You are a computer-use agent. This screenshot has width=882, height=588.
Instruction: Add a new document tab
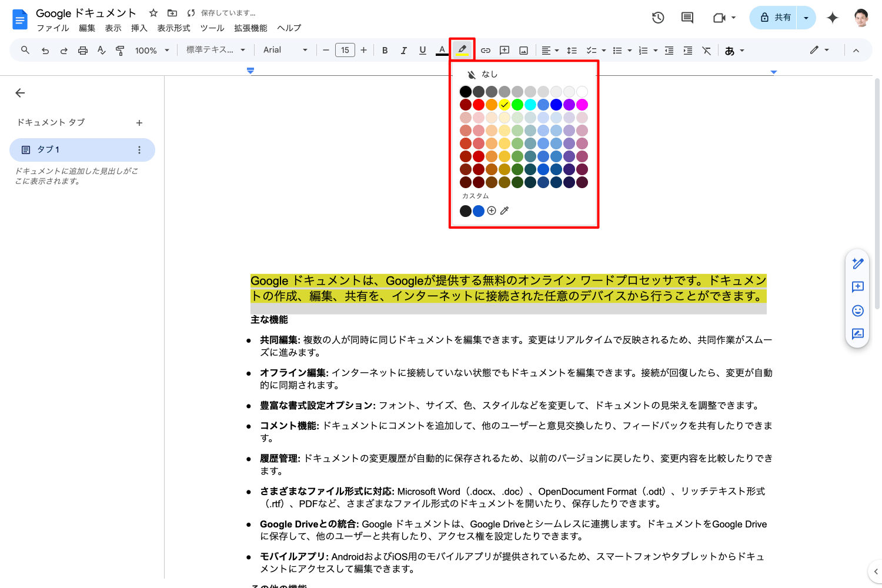(139, 123)
